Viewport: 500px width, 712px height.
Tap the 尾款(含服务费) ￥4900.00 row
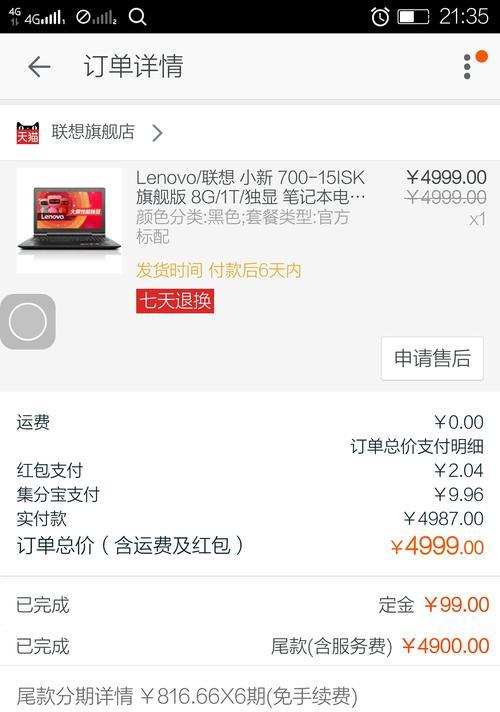pos(250,646)
